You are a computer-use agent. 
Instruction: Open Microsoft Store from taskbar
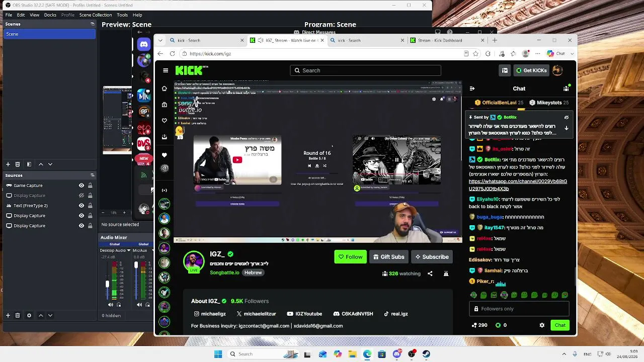tap(382, 354)
